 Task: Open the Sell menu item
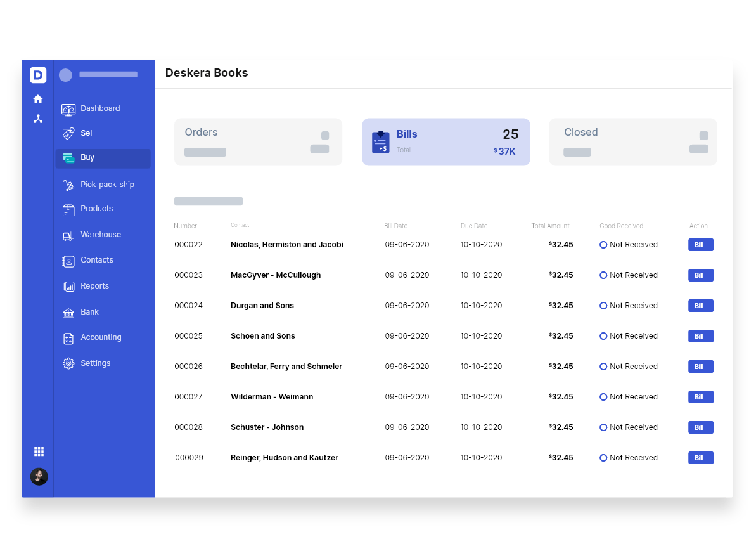pyautogui.click(x=87, y=133)
